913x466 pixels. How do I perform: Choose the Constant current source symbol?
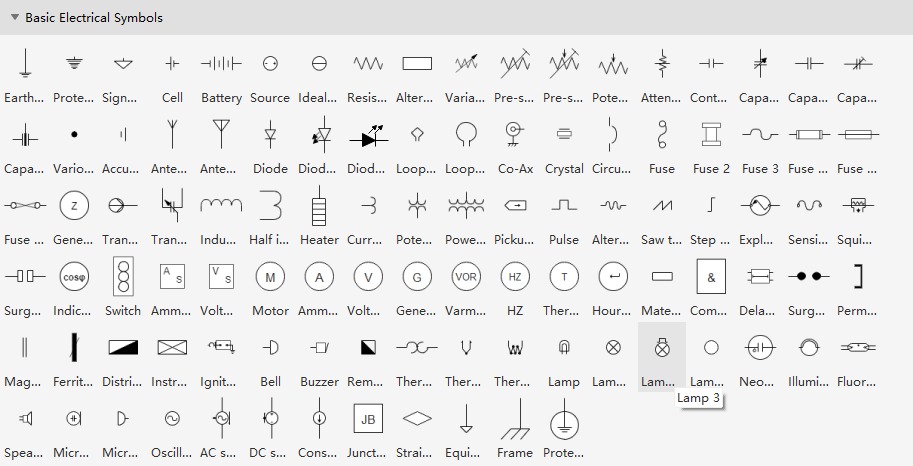[x=319, y=418]
